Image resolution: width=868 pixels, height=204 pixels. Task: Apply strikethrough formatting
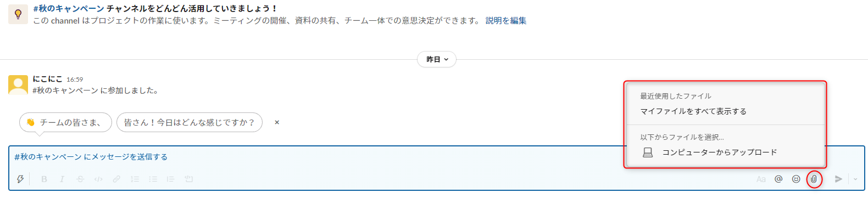point(80,179)
